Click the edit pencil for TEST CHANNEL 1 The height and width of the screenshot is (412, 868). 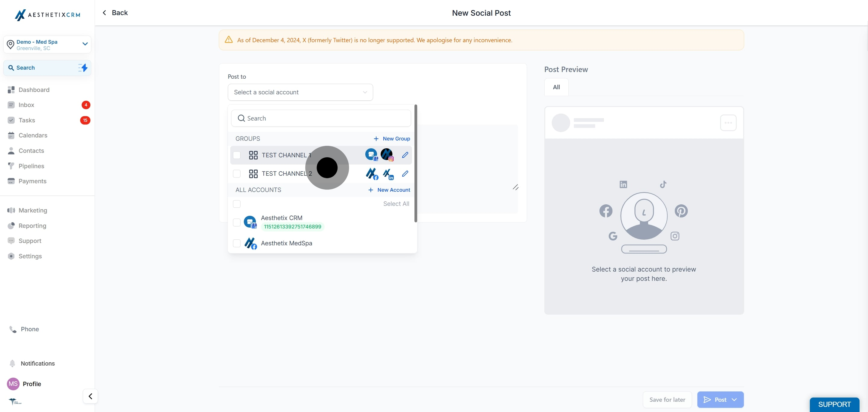[405, 155]
